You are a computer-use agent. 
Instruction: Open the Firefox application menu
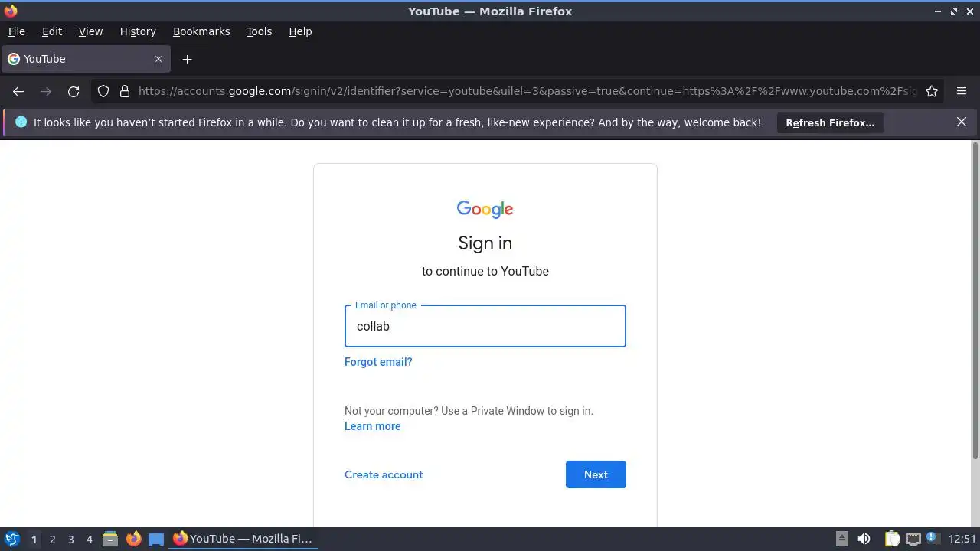tap(962, 91)
